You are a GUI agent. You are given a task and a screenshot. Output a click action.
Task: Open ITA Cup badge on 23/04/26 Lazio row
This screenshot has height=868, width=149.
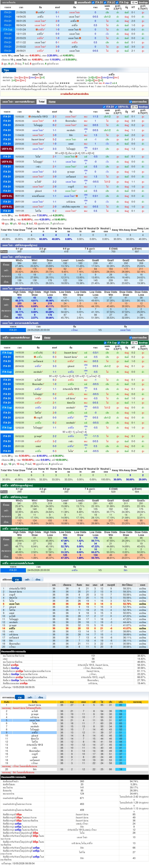[x=7, y=372]
